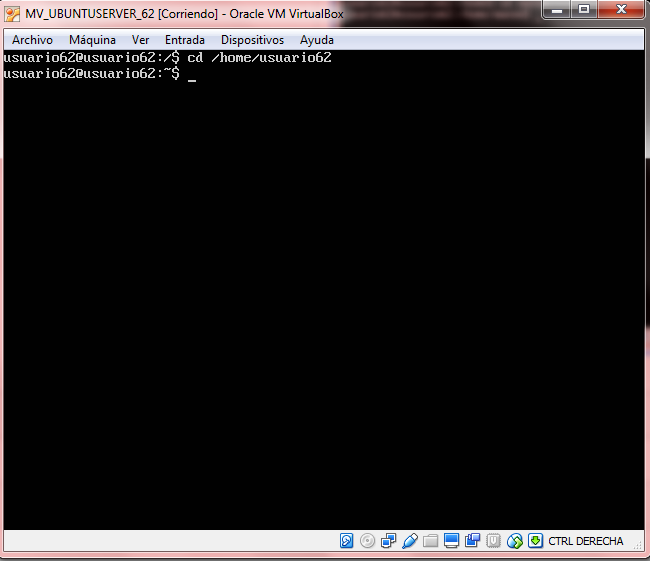
Task: Open the Dispositivos menu
Action: 252,40
